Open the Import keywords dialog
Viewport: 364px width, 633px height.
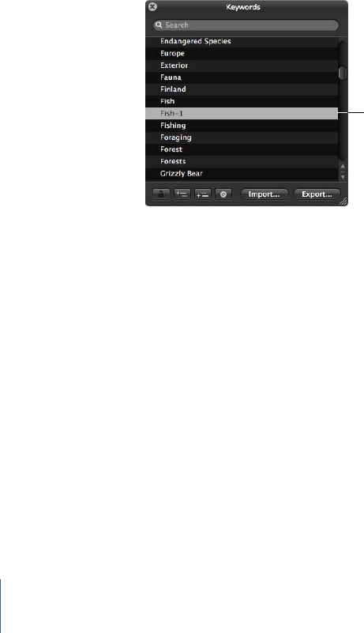click(x=264, y=194)
